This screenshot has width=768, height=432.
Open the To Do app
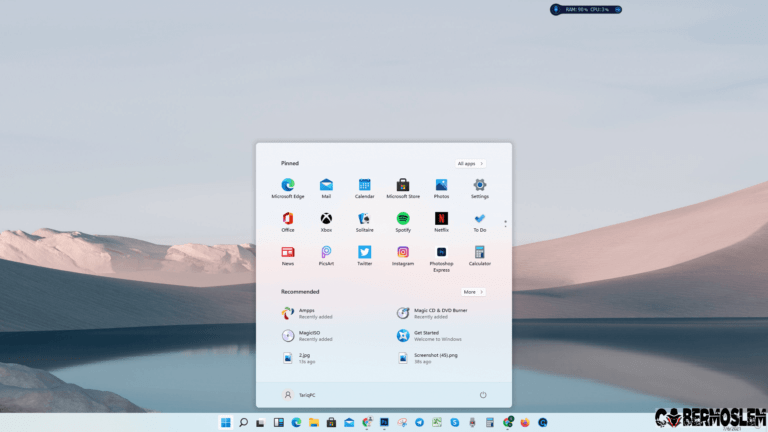pyautogui.click(x=480, y=222)
